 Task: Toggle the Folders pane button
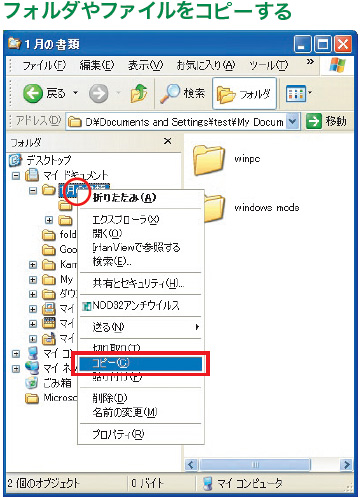pos(244,94)
